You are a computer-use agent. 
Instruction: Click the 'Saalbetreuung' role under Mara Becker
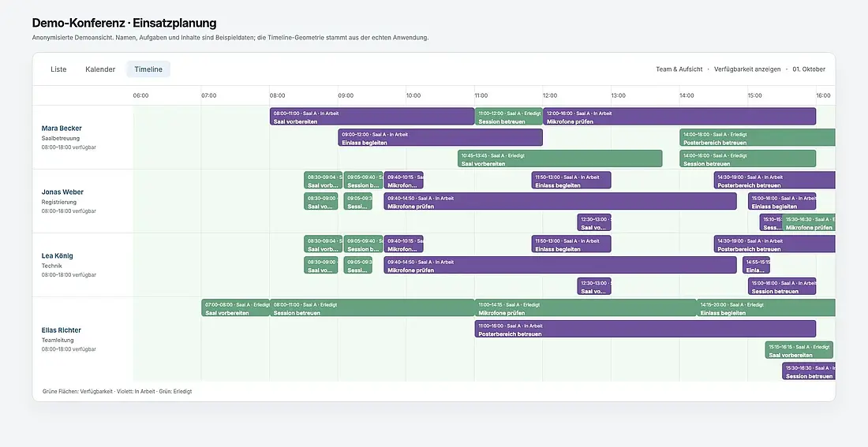click(x=60, y=138)
